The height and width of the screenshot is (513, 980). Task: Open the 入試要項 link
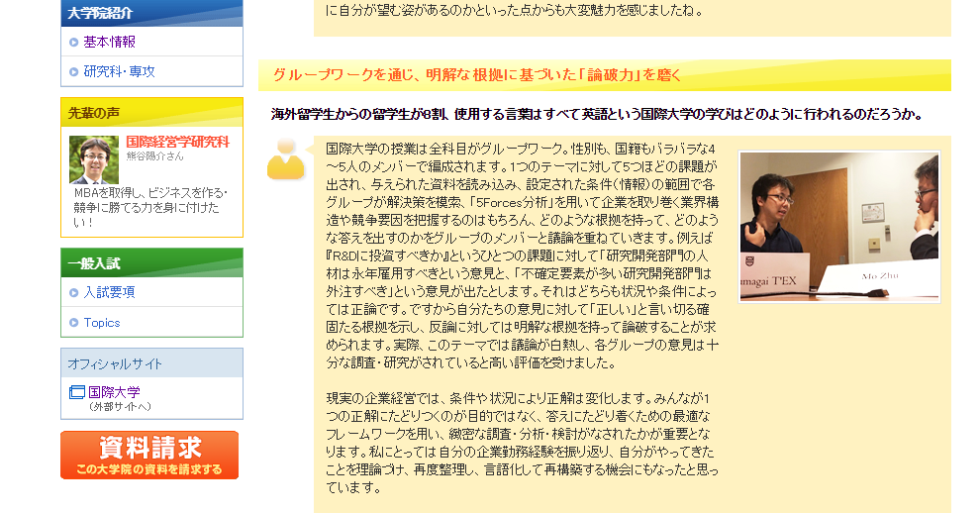(109, 292)
